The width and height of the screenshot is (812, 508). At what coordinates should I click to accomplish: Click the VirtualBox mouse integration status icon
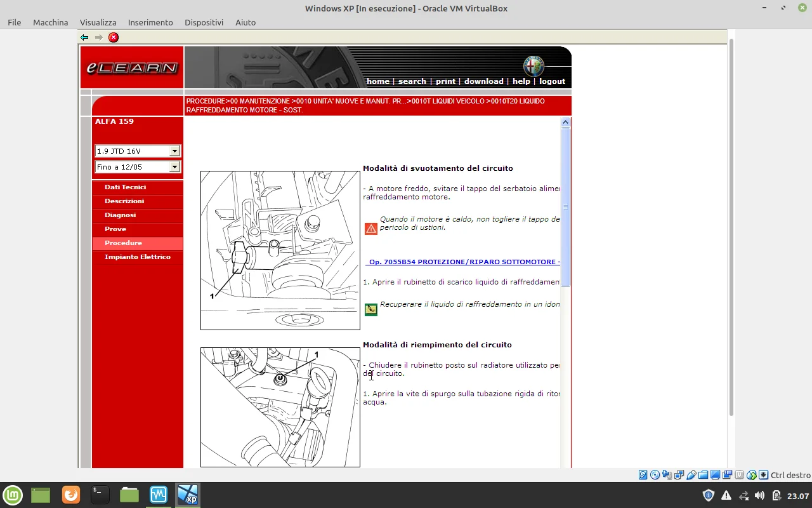(751, 475)
